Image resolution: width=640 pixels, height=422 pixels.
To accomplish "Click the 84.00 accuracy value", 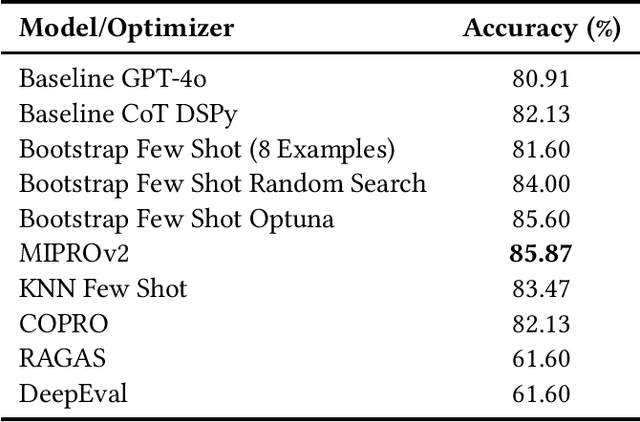I will tap(540, 184).
